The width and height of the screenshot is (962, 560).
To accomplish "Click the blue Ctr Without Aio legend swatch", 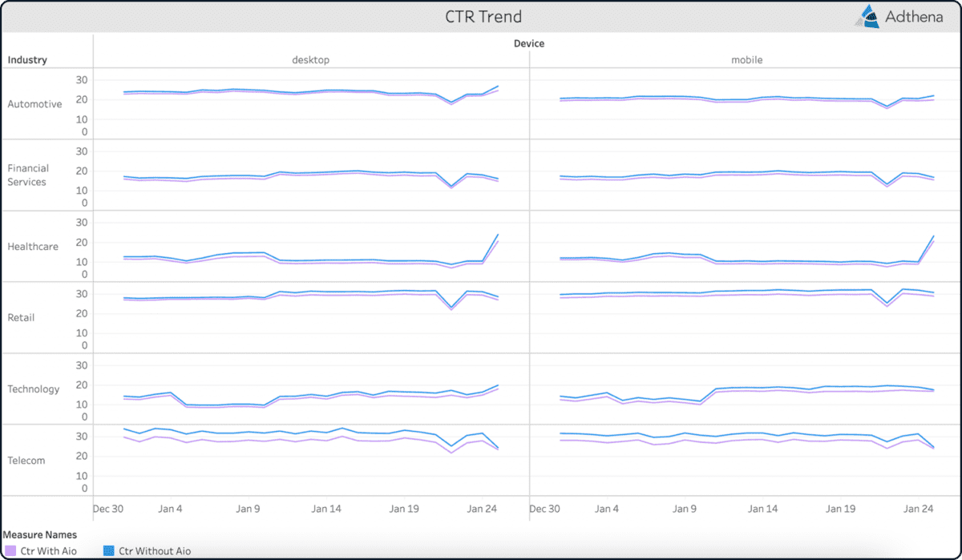I will pos(108,550).
